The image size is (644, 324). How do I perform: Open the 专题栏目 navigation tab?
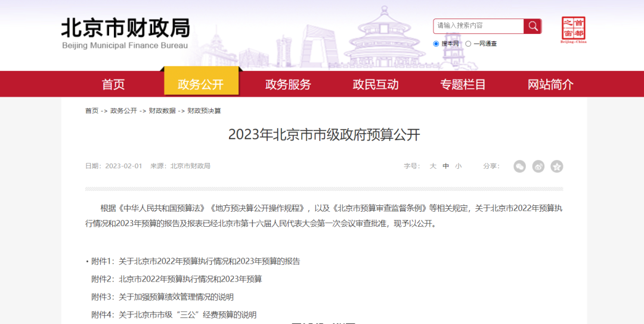click(463, 85)
